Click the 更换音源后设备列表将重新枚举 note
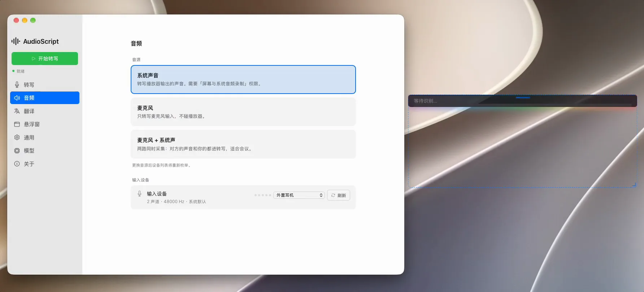The width and height of the screenshot is (644, 292). tap(161, 165)
